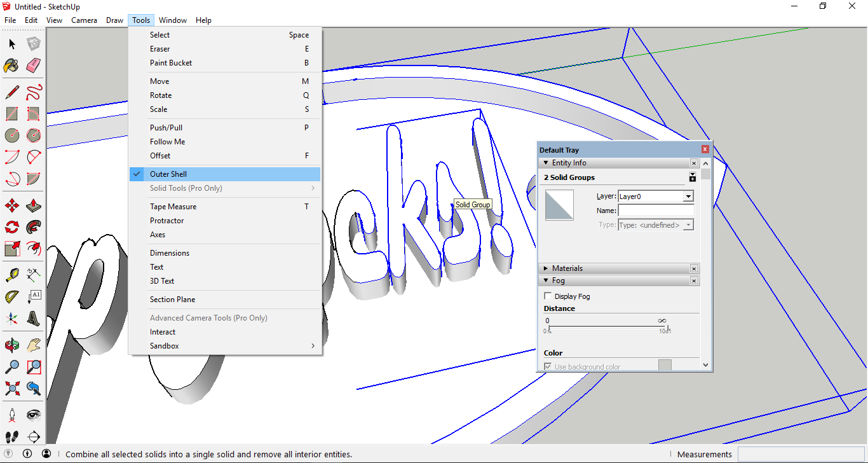This screenshot has width=868, height=463.
Task: Collapse the Fog panel
Action: point(546,280)
